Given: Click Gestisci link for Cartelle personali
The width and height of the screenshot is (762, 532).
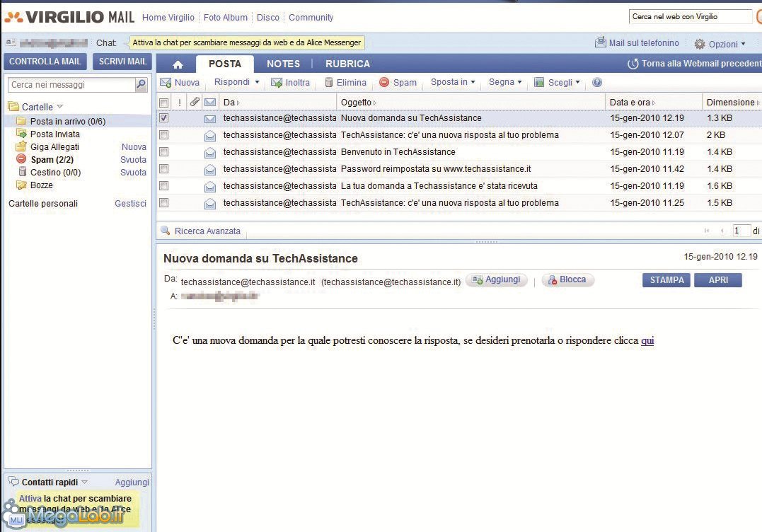Looking at the screenshot, I should click(x=130, y=204).
